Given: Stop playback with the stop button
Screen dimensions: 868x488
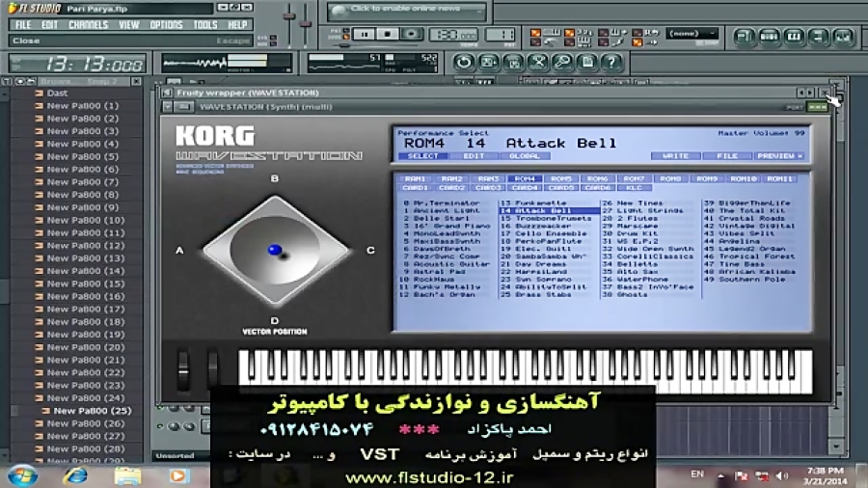Looking at the screenshot, I should click(388, 35).
